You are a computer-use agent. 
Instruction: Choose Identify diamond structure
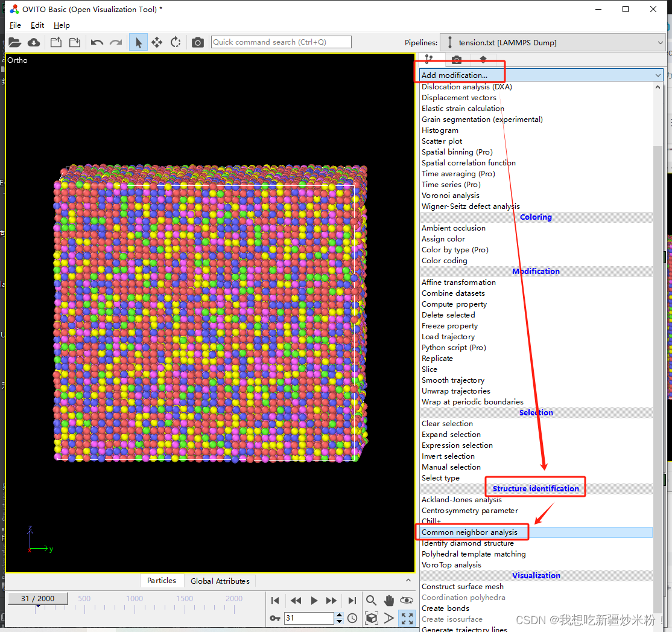click(468, 543)
